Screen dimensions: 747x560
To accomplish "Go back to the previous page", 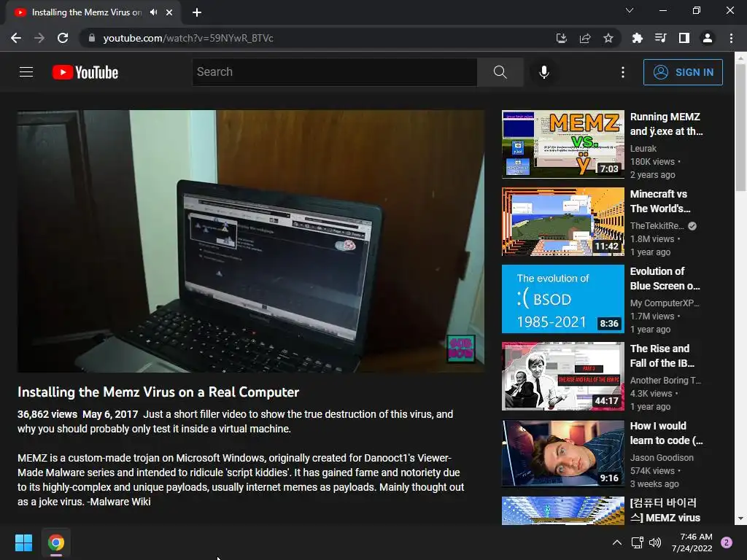I will pyautogui.click(x=16, y=38).
